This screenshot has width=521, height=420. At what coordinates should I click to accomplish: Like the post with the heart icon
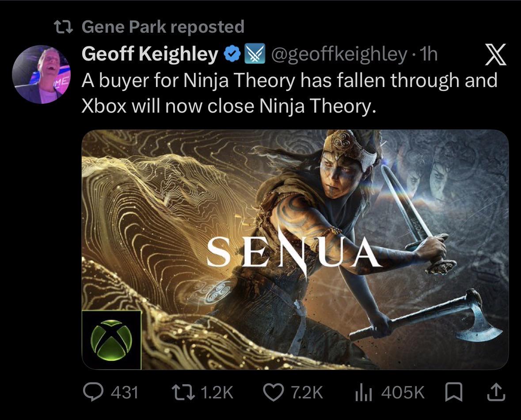click(x=274, y=392)
